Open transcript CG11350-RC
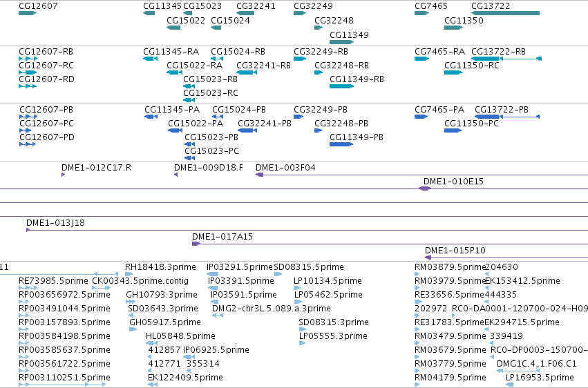 [x=472, y=65]
